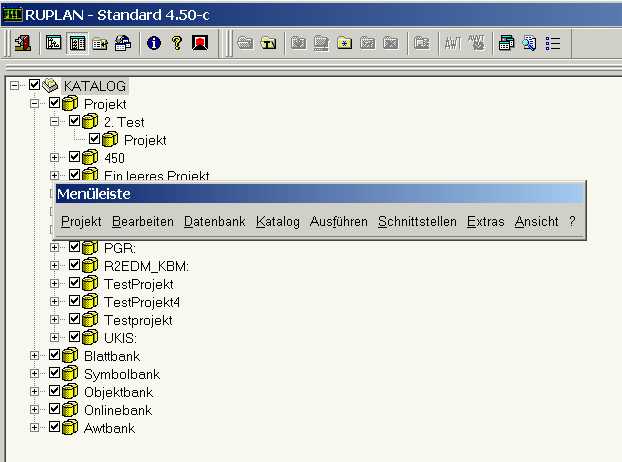Uncheck the Awtbank checkbox
The height and width of the screenshot is (462, 622).
pyautogui.click(x=54, y=427)
